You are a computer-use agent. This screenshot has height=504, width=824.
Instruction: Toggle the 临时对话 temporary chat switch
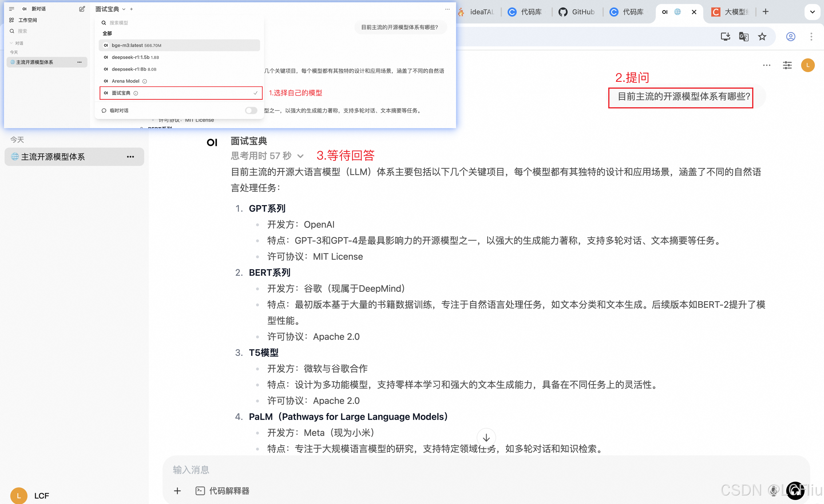pyautogui.click(x=251, y=111)
